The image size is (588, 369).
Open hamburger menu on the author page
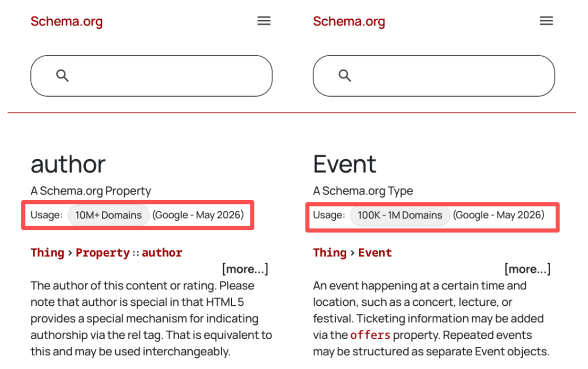click(x=264, y=21)
